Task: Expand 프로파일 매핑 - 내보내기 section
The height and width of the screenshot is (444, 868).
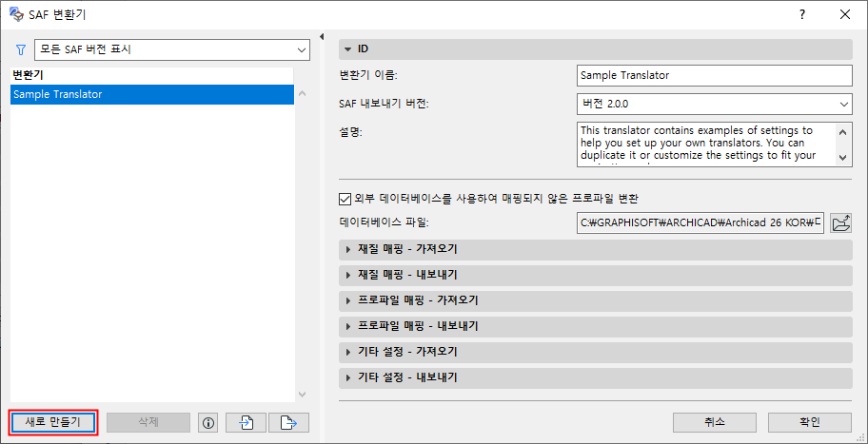Action: click(595, 326)
